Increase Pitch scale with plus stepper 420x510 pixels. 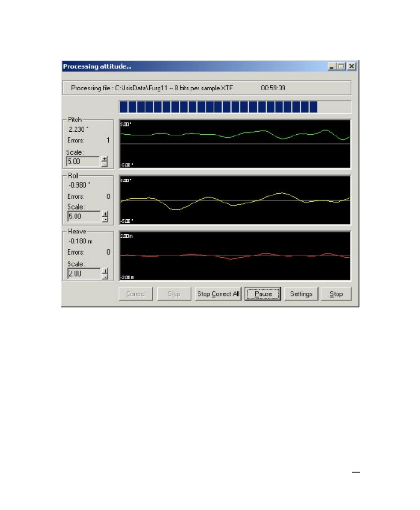coord(105,159)
